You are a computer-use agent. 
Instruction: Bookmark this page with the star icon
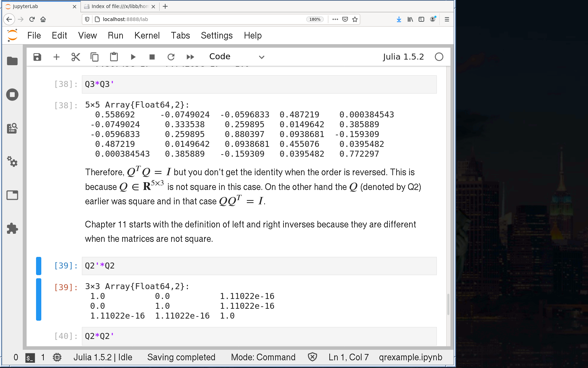355,19
